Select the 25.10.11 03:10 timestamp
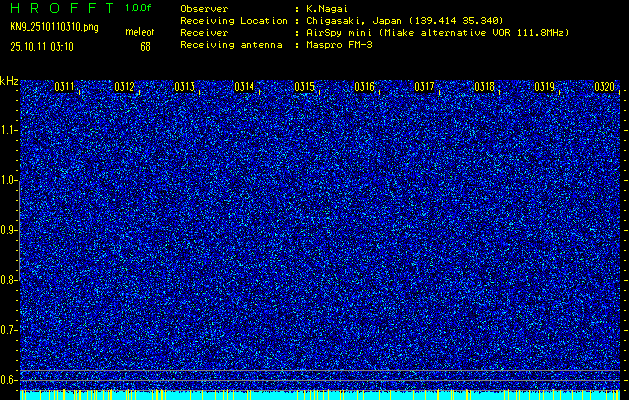This screenshot has height=400, width=629. (46, 46)
